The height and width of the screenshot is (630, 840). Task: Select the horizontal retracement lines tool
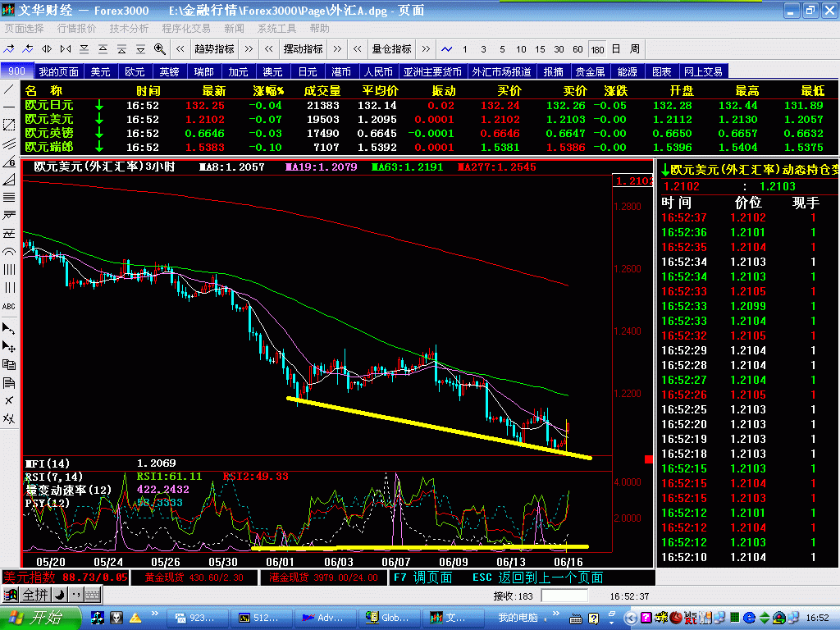(x=9, y=198)
